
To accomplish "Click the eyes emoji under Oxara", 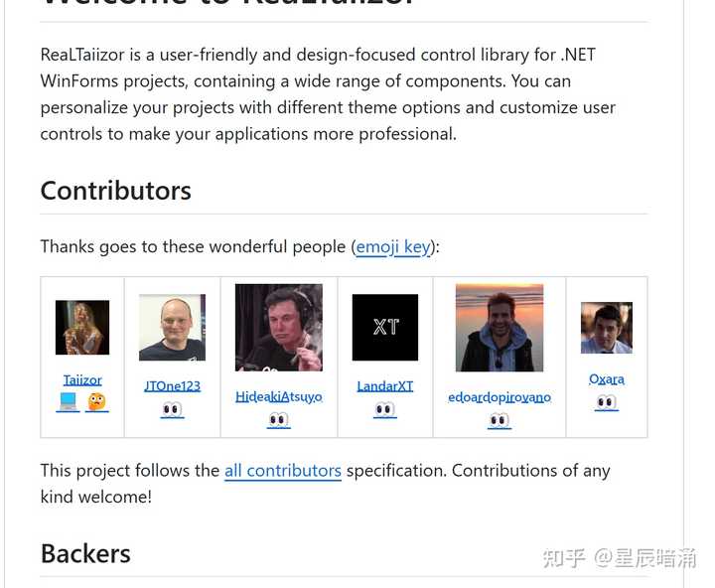I will click(607, 402).
